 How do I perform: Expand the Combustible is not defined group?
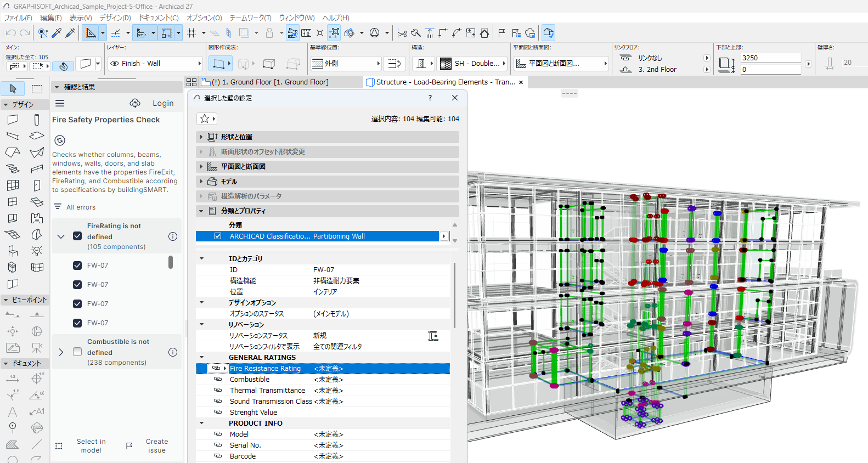click(x=61, y=352)
